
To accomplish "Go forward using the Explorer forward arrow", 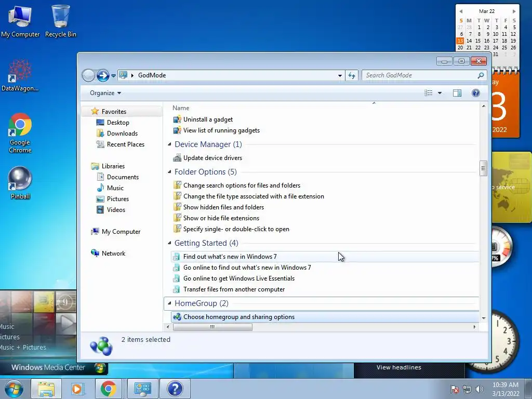I will pos(103,75).
